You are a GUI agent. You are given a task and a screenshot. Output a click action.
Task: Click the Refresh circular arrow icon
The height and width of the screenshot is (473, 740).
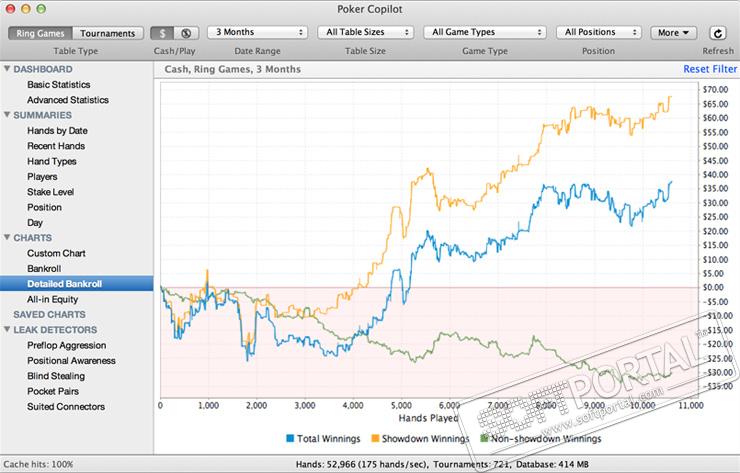click(717, 33)
